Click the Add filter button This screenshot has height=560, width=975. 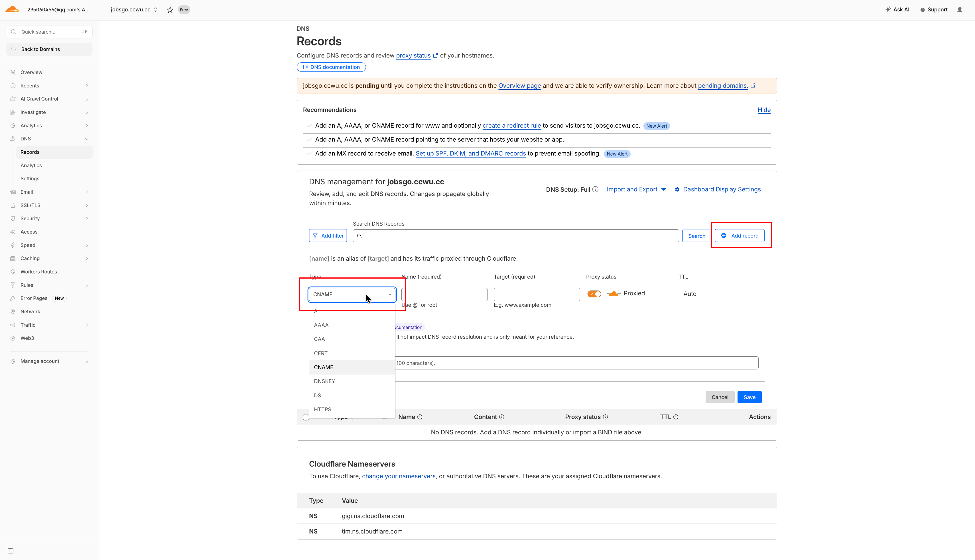328,236
